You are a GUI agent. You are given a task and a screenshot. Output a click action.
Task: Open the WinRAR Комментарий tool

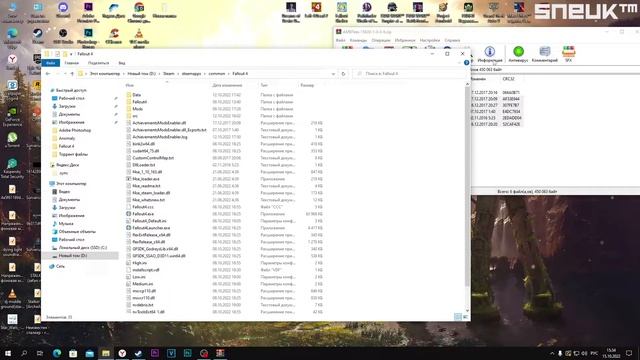pyautogui.click(x=544, y=54)
